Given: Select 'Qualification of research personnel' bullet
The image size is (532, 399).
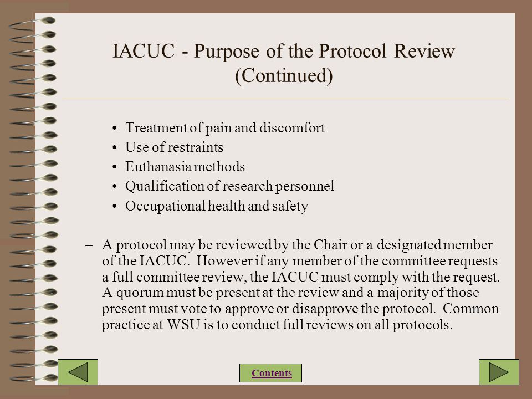Looking at the screenshot, I should (229, 186).
